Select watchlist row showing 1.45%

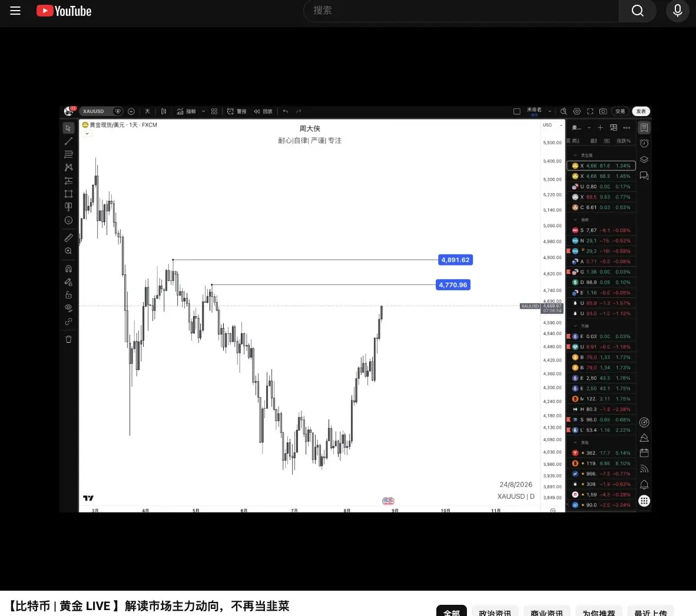point(601,176)
